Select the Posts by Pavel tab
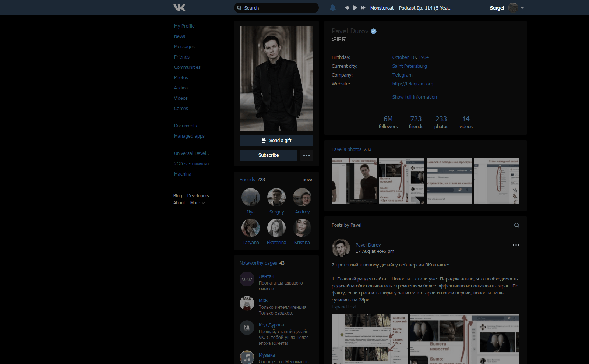 pyautogui.click(x=346, y=225)
